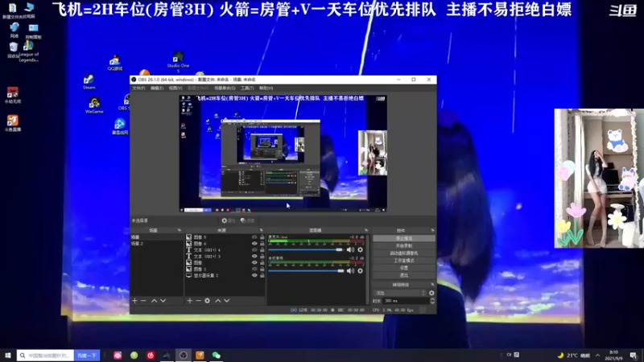
Task: Adjust desktop audio channel volume slider
Action: pyautogui.click(x=306, y=271)
